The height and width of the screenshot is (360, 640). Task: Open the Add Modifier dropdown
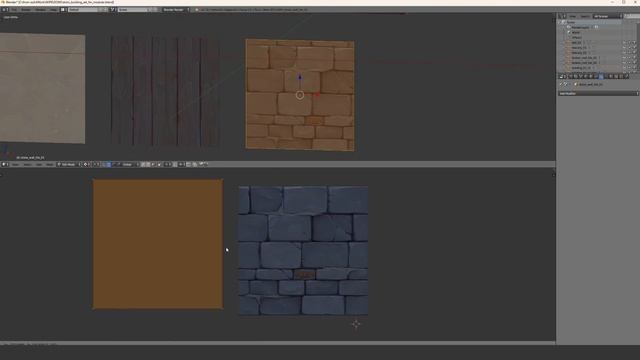[x=598, y=93]
